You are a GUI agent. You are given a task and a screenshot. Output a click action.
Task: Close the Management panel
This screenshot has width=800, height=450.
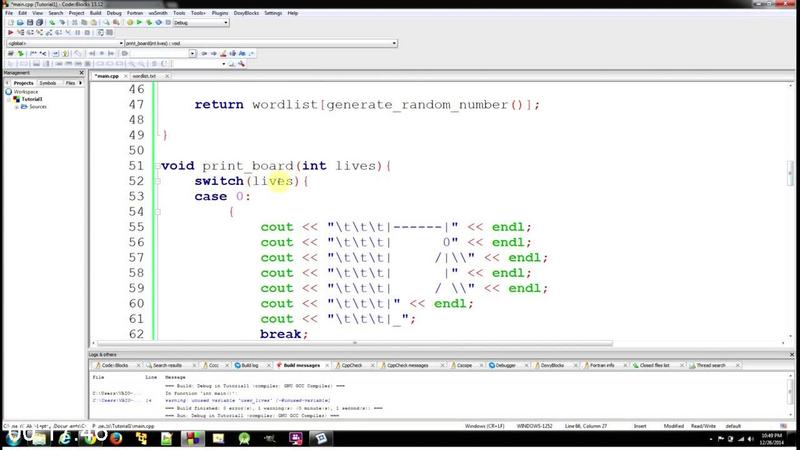click(x=82, y=73)
